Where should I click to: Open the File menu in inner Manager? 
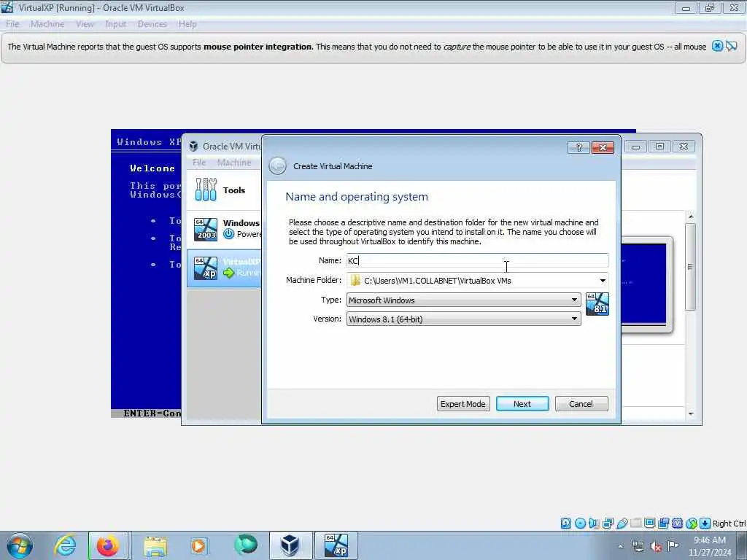[199, 163]
